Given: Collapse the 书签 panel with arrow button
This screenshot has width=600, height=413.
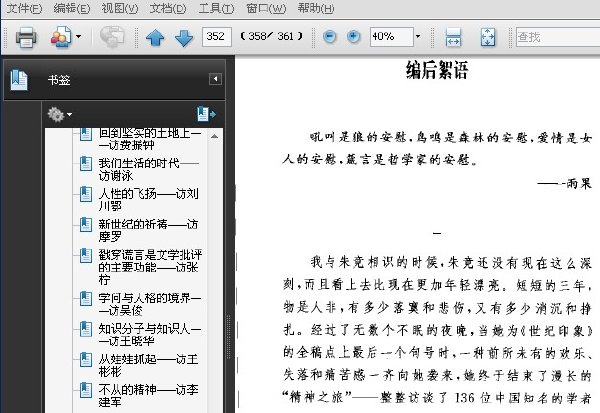Looking at the screenshot, I should pos(215,79).
